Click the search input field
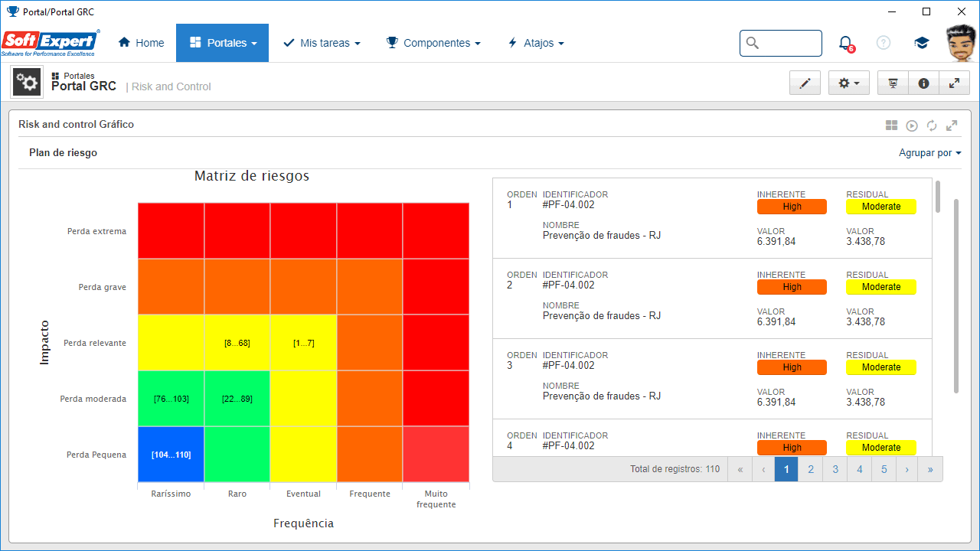The height and width of the screenshot is (551, 980). point(781,43)
